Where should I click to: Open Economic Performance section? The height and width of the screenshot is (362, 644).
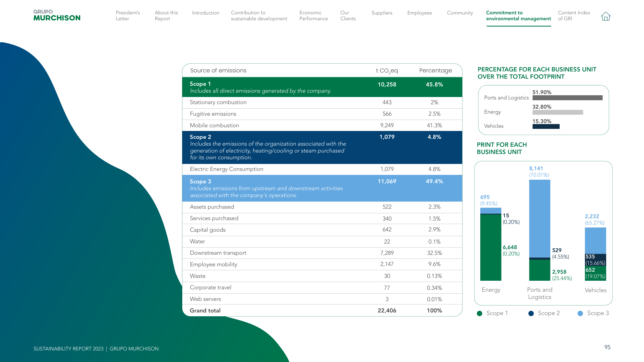point(313,15)
